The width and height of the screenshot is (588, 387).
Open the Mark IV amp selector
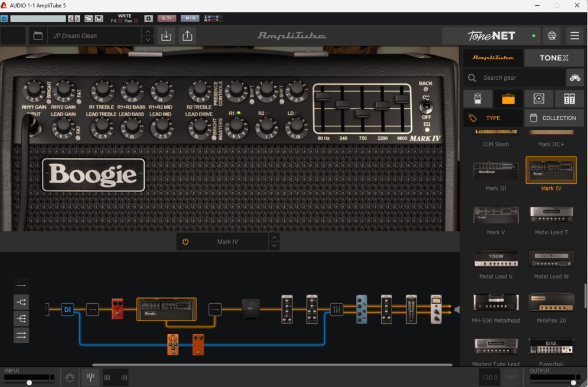(227, 242)
